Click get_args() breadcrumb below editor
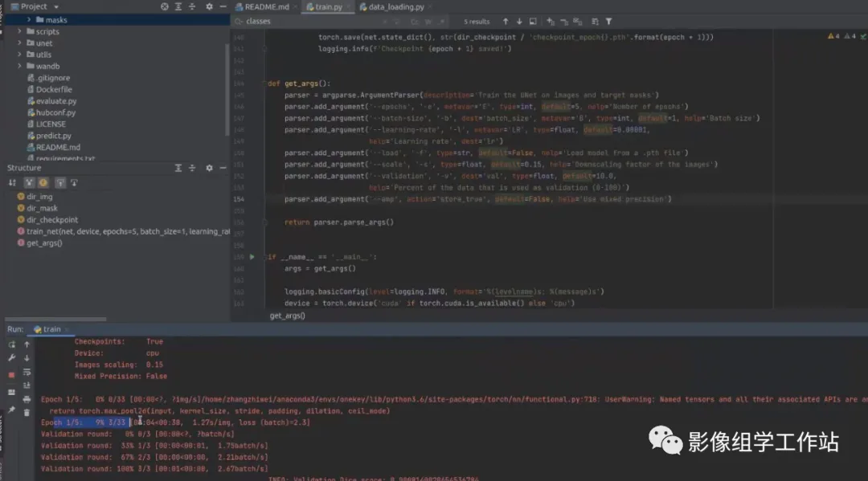Screen dimensions: 868x481 click(x=287, y=316)
